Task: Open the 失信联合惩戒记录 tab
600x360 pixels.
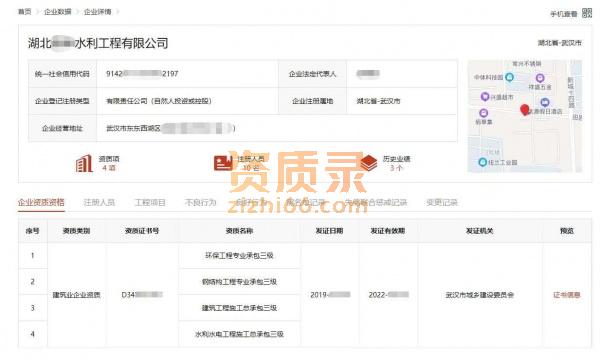Action: 376,202
